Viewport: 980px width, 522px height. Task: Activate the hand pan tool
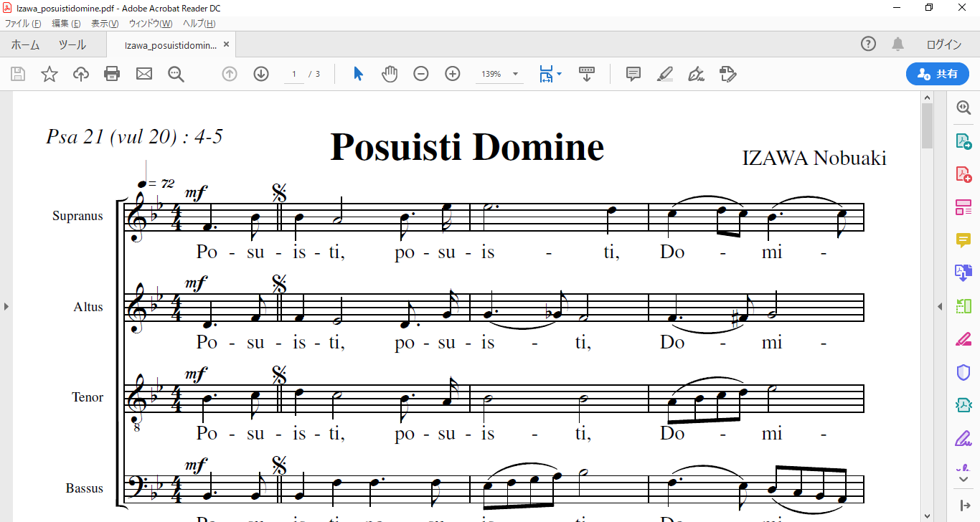(x=390, y=74)
